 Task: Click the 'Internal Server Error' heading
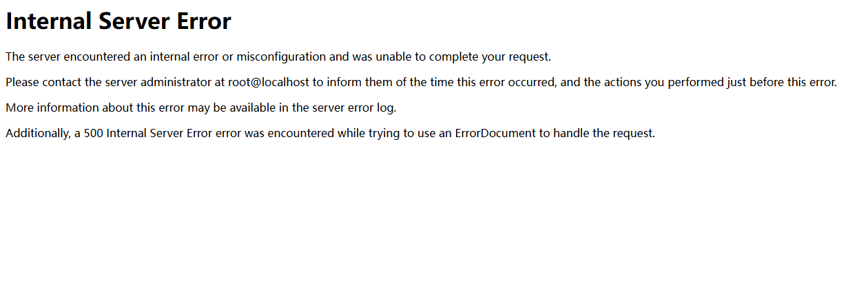pyautogui.click(x=118, y=21)
